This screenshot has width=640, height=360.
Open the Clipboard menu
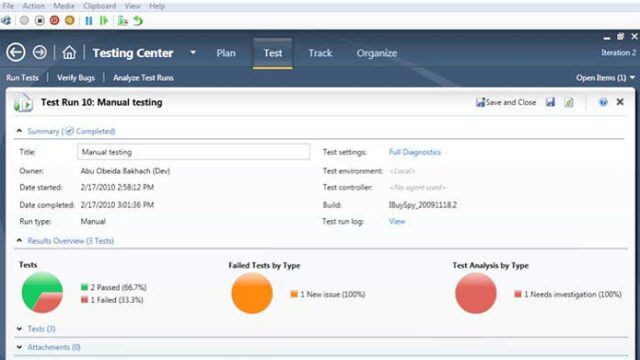100,6
